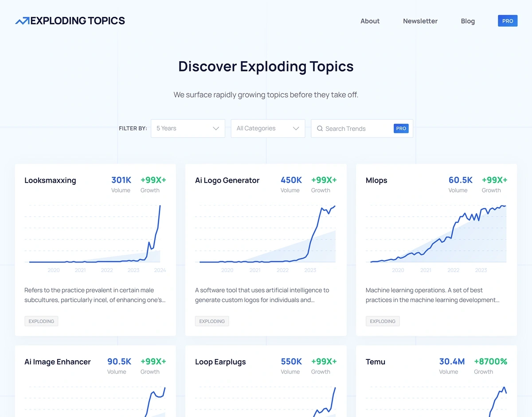Click the Machine learning operations description
The height and width of the screenshot is (417, 532).
[x=433, y=295]
